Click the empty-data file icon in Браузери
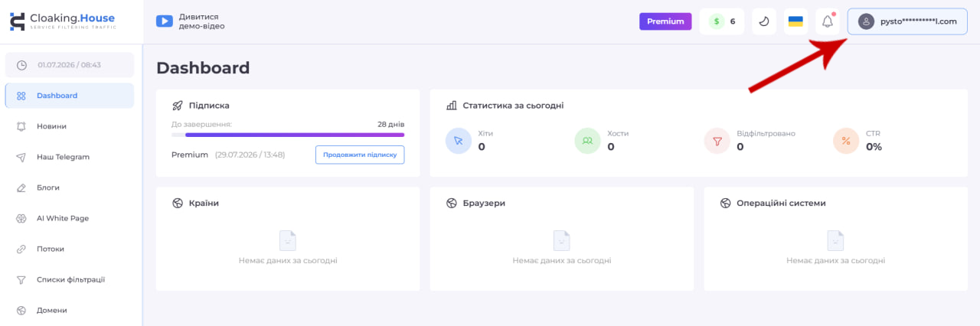Image resolution: width=980 pixels, height=326 pixels. coord(561,240)
